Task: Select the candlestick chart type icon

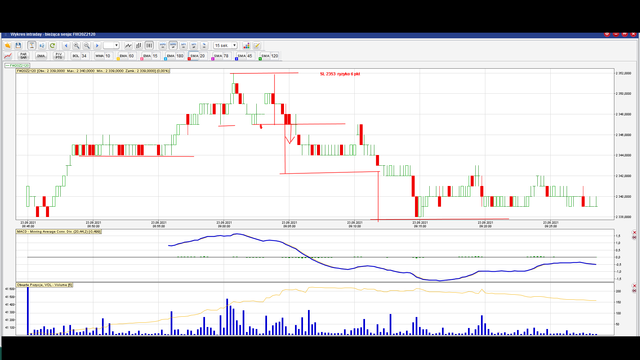Action: tap(149, 46)
